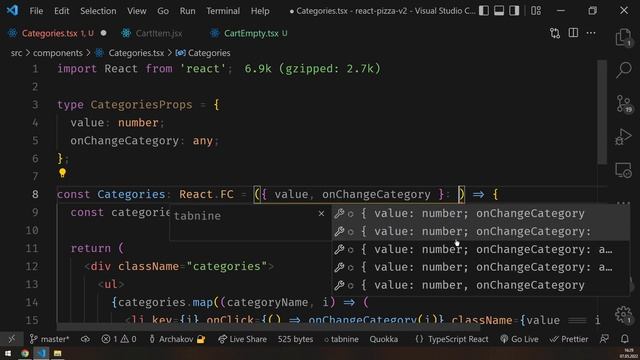Open the Edit menu
This screenshot has height=360, width=640.
pos(62,11)
